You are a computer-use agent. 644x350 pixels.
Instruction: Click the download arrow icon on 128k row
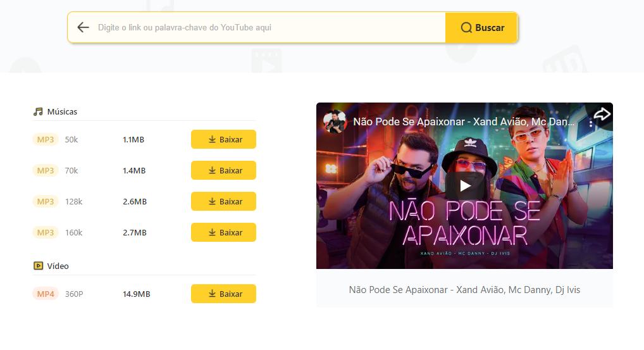212,201
